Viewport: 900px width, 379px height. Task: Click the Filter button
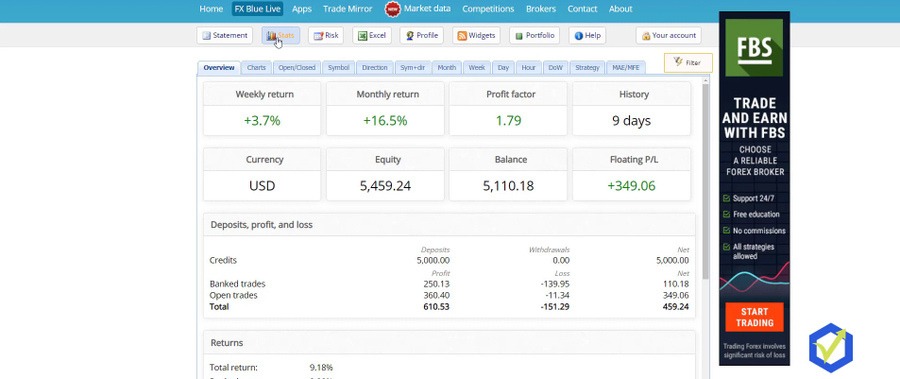coord(688,63)
